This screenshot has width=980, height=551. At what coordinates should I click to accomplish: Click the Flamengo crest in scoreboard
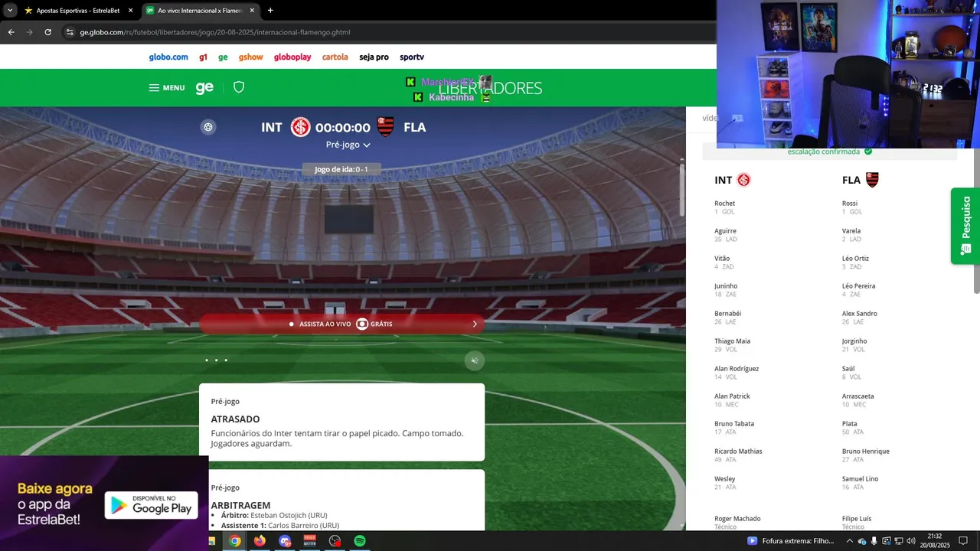(x=386, y=127)
